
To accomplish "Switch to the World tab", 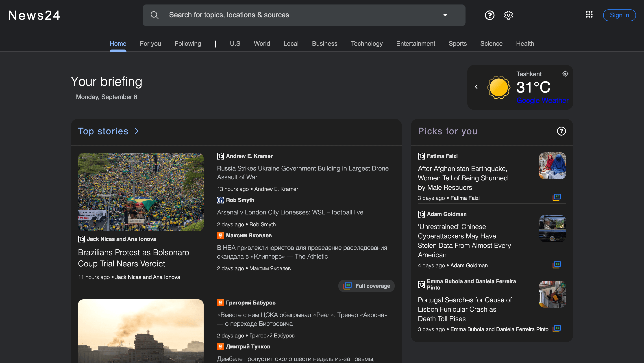I will click(262, 43).
